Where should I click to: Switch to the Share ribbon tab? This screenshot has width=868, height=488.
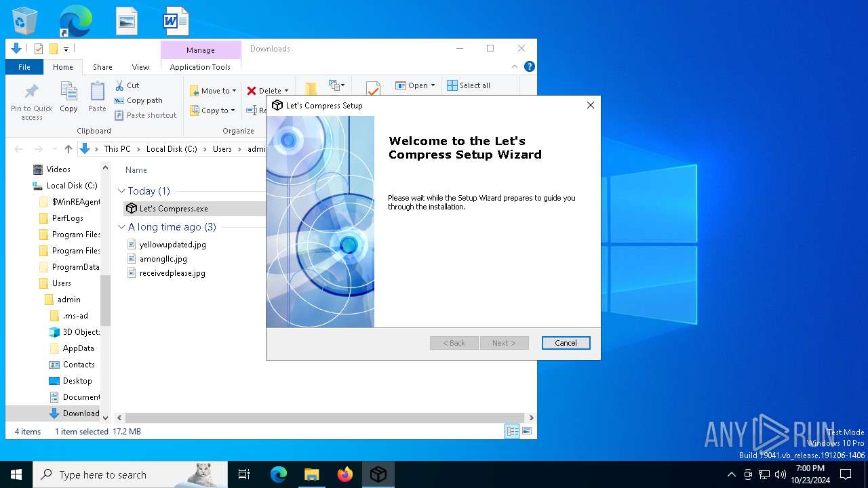(x=102, y=67)
